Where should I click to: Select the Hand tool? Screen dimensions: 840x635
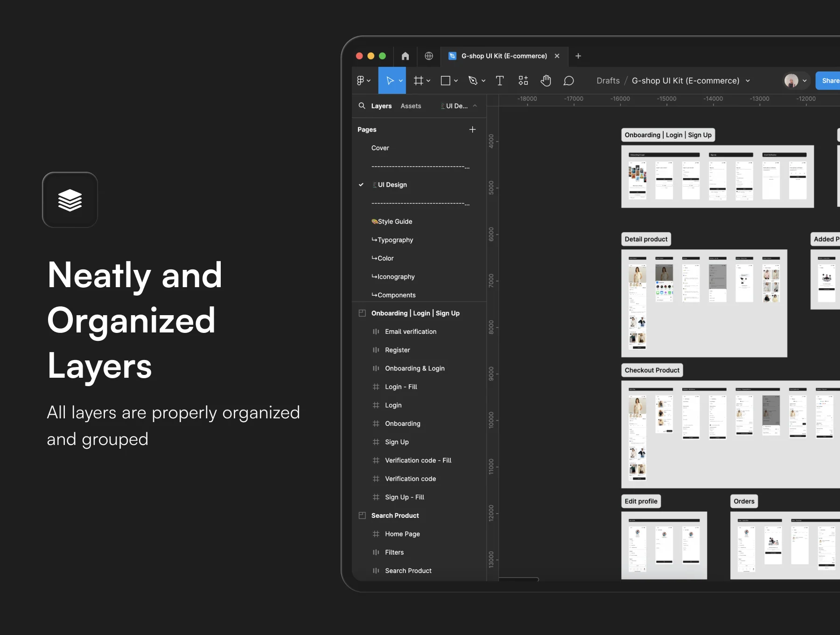pos(546,81)
